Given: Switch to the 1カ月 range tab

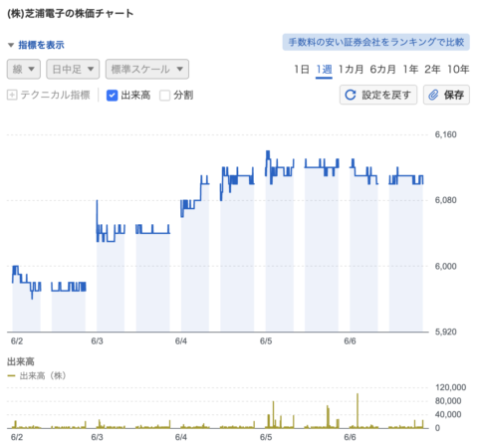Looking at the screenshot, I should point(351,69).
